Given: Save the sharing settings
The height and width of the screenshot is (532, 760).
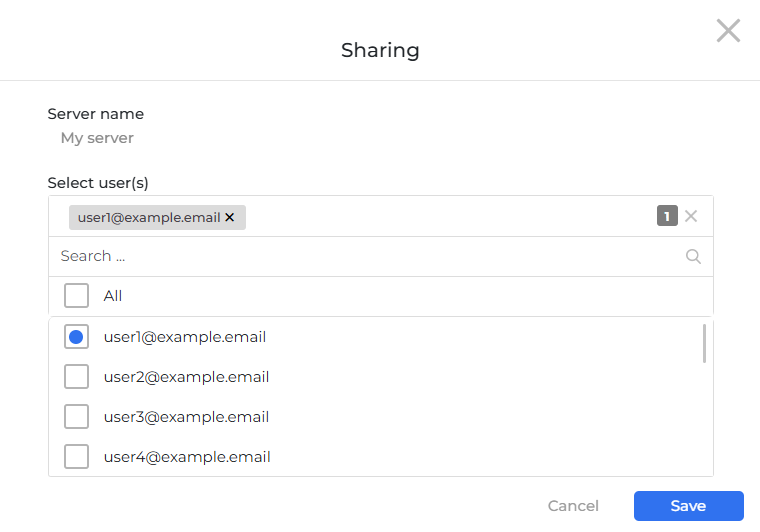Looking at the screenshot, I should pos(688,506).
